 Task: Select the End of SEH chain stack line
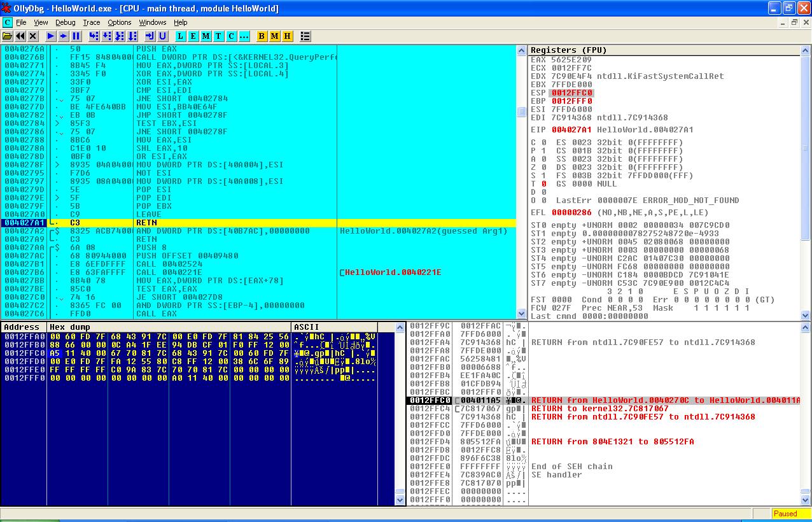(x=603, y=467)
